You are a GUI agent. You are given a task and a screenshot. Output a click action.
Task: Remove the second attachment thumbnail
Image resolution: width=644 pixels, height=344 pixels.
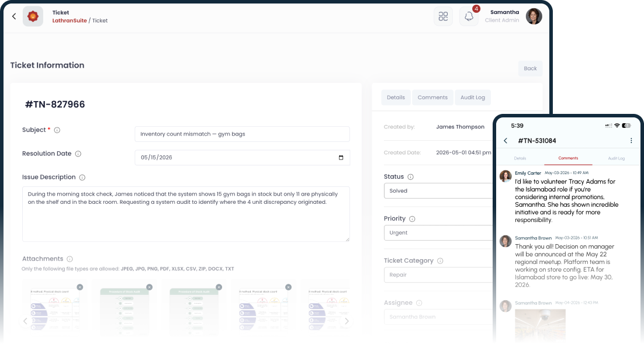(x=150, y=287)
